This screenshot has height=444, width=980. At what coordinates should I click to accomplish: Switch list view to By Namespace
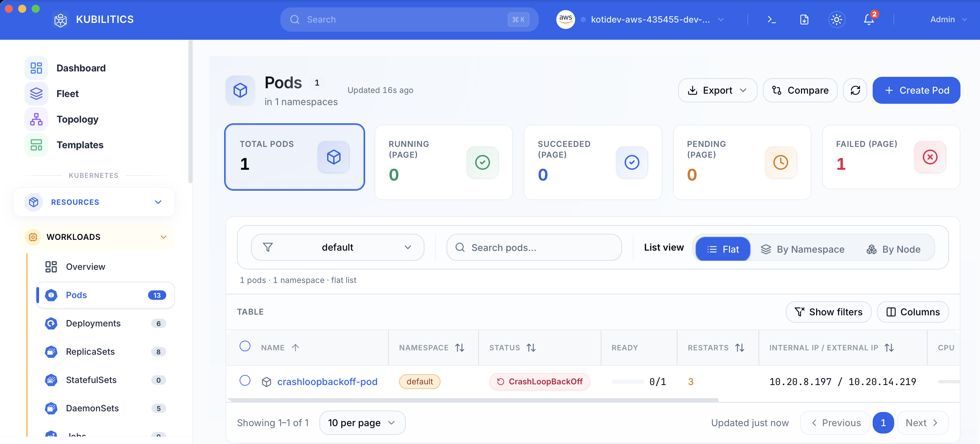tap(802, 249)
